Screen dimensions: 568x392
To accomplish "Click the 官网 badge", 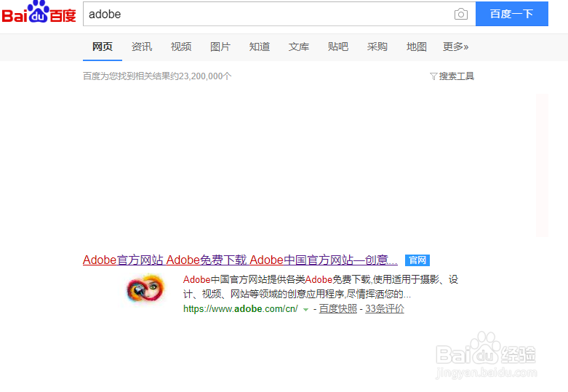I will click(417, 260).
